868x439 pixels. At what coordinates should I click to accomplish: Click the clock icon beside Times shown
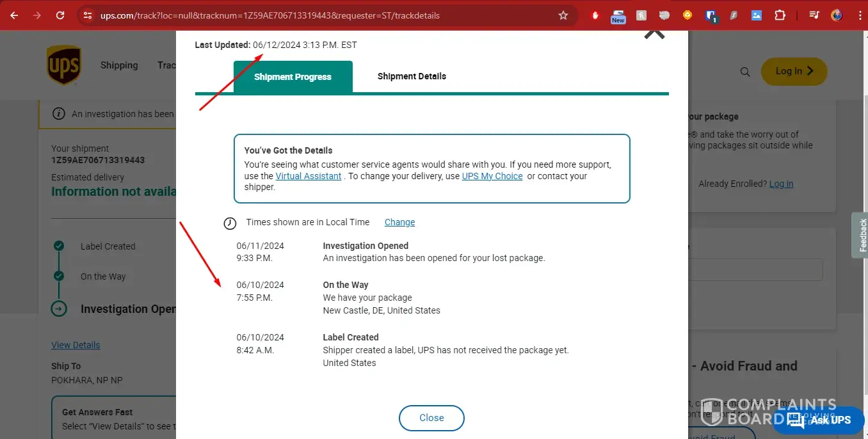pyautogui.click(x=230, y=223)
